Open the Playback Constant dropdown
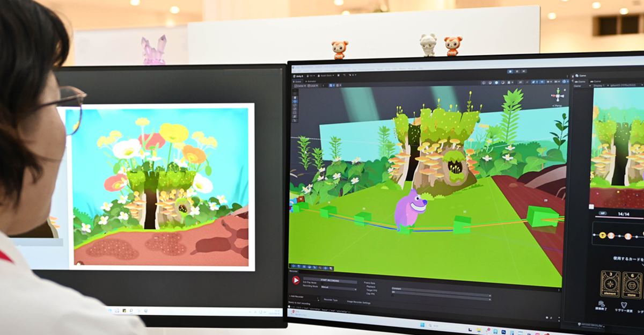This screenshot has width=644, height=335. (x=441, y=289)
